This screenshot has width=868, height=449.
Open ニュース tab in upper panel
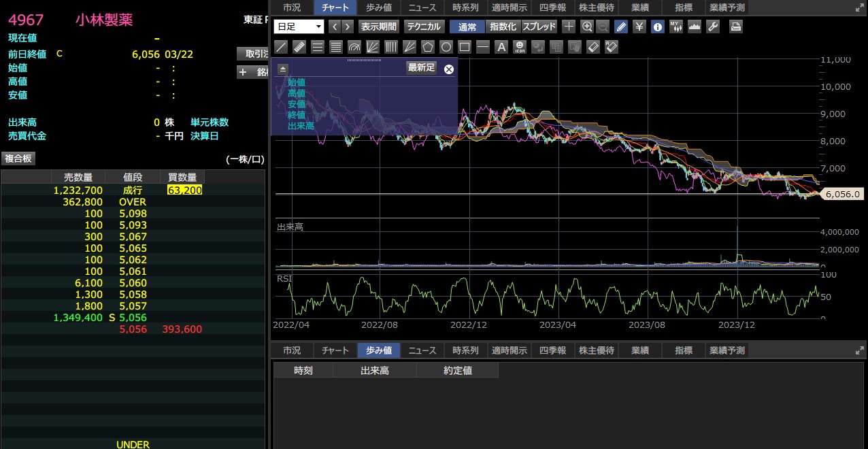[422, 7]
